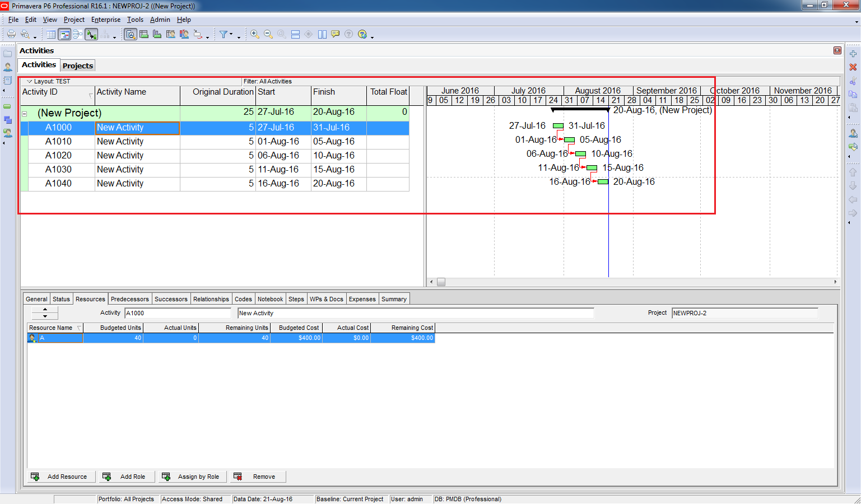Open Projects folder icon in left sidebar
This screenshot has width=861, height=504.
tap(8, 54)
